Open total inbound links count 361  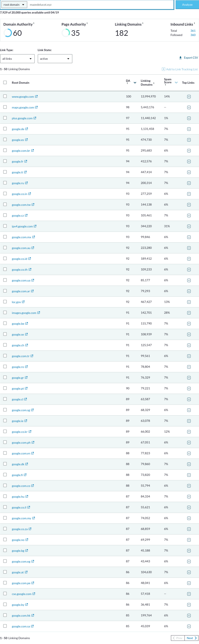pyautogui.click(x=193, y=31)
